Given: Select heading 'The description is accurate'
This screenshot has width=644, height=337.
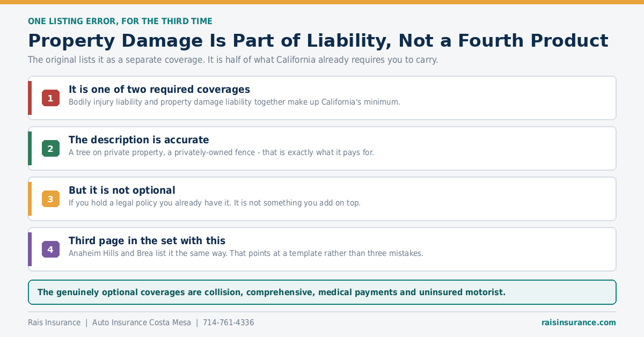Looking at the screenshot, I should click(138, 140).
